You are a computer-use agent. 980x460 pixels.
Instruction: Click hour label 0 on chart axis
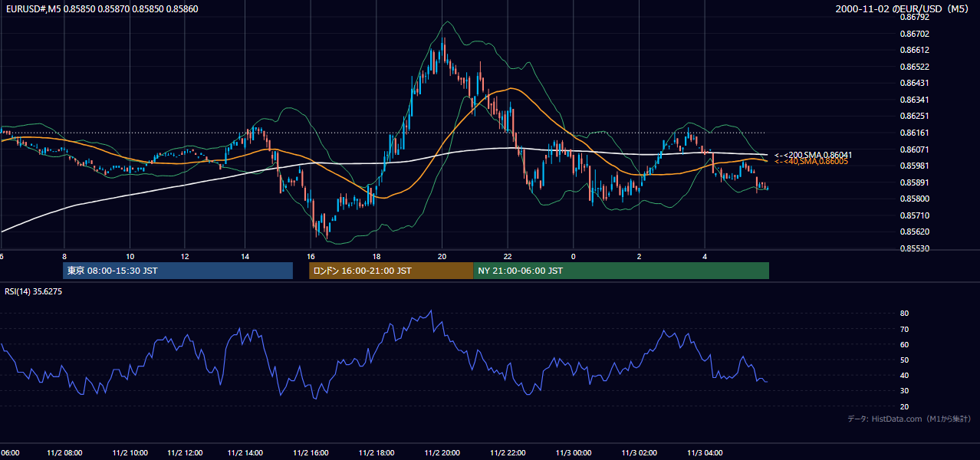click(x=573, y=256)
